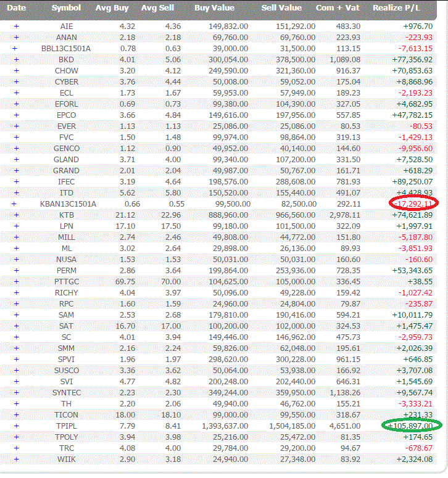Click ITD average sell 5.80
The width and height of the screenshot is (448, 478).
pyautogui.click(x=173, y=192)
